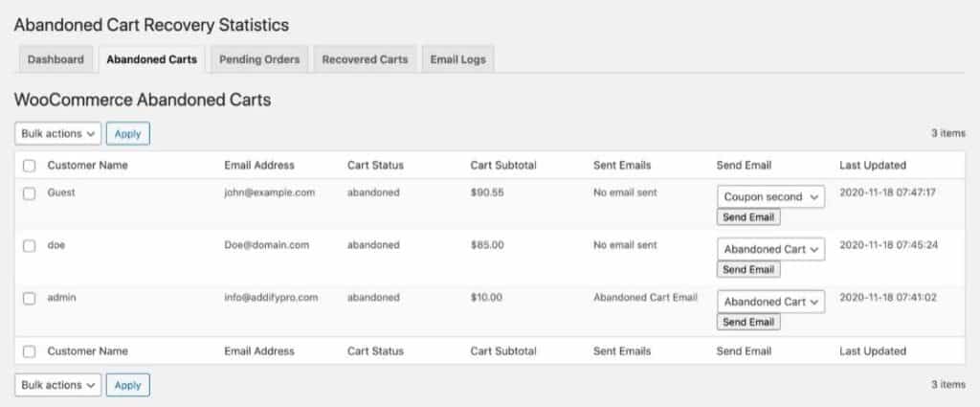Open the bottom Bulk actions dropdown
Image resolution: width=980 pixels, height=407 pixels.
click(58, 385)
